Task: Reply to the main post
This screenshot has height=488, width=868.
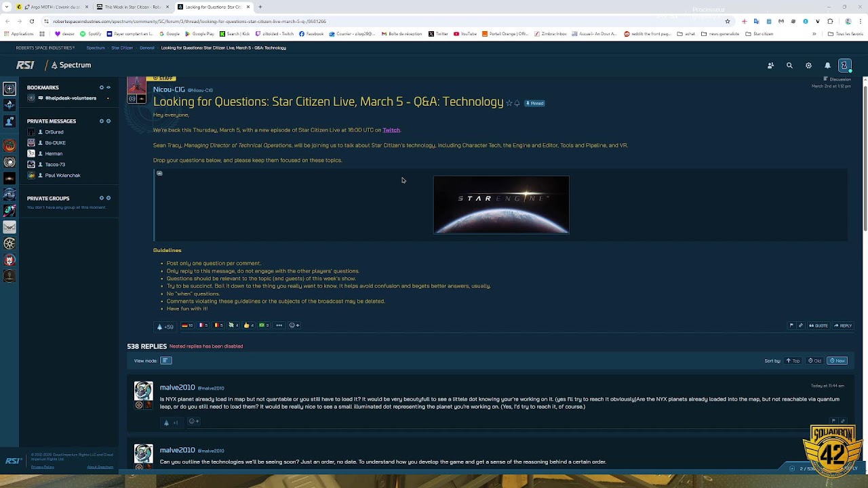Action: (x=843, y=325)
